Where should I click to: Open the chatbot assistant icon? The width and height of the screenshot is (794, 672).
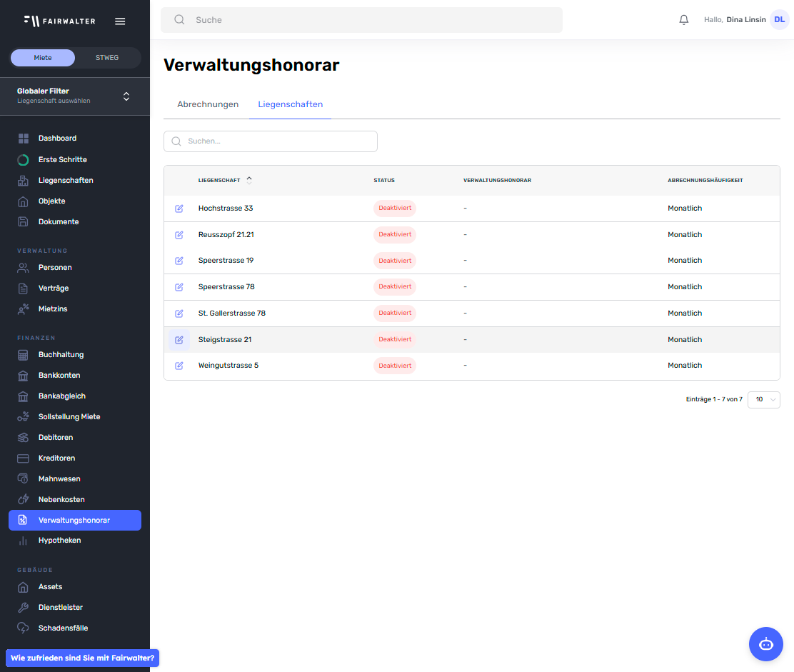(x=765, y=643)
